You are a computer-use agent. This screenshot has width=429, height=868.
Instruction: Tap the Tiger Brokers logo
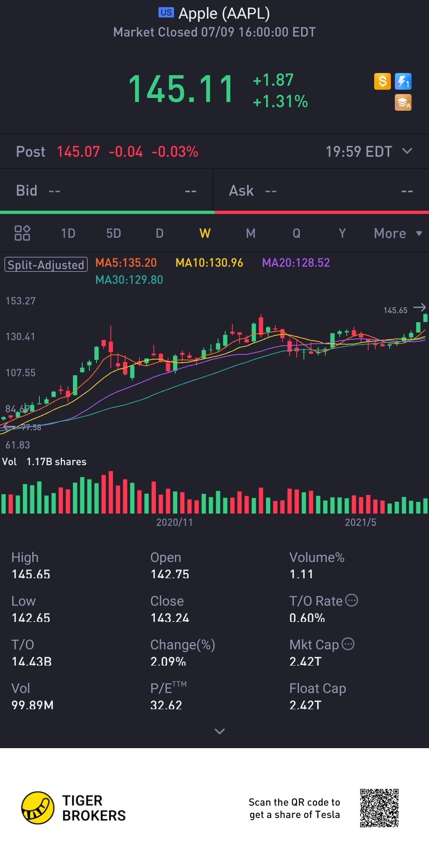pyautogui.click(x=73, y=808)
